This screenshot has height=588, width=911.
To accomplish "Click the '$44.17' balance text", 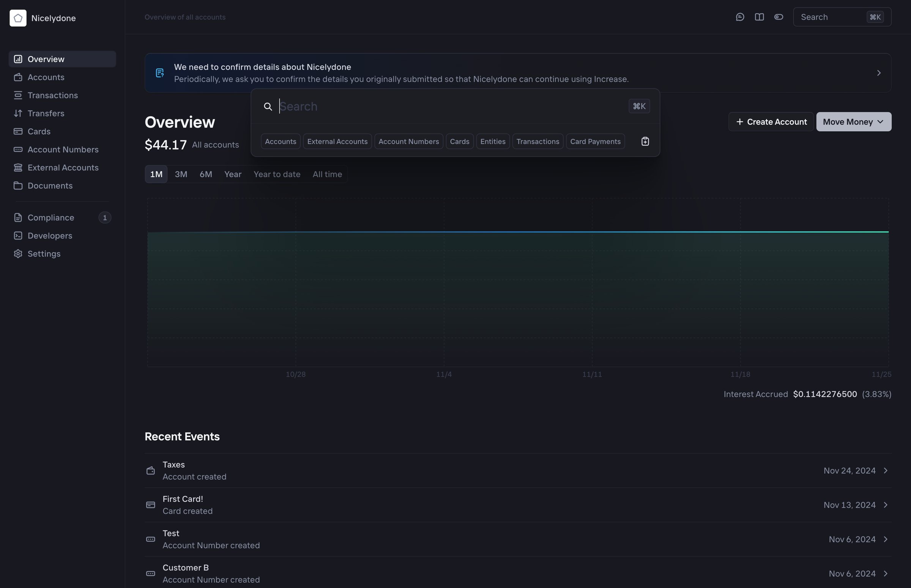I will [x=166, y=145].
